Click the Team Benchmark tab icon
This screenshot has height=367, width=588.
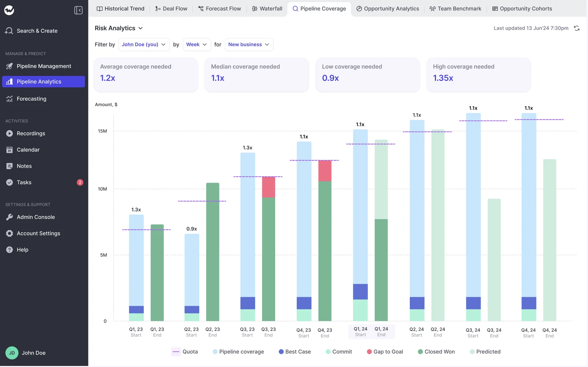click(x=433, y=8)
